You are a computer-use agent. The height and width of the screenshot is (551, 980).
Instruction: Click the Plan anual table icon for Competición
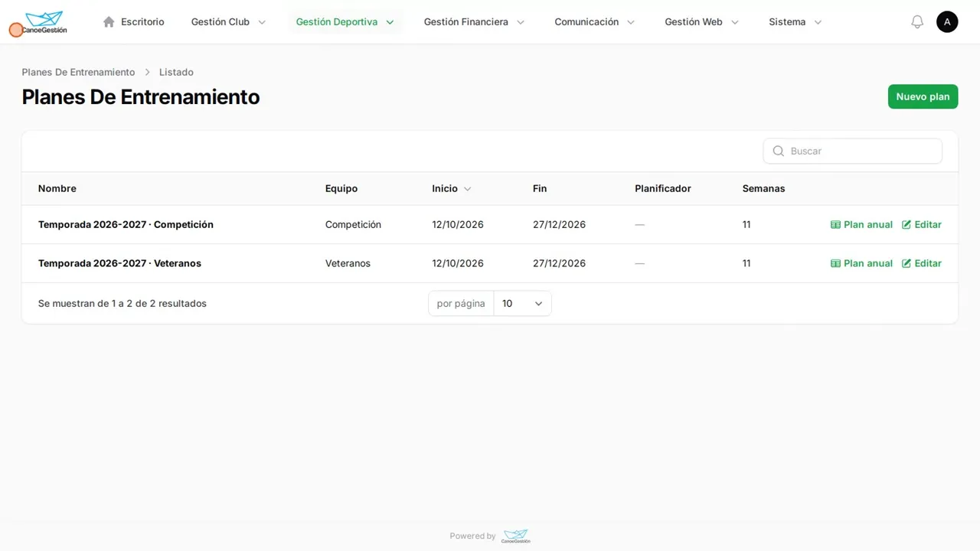pos(835,225)
